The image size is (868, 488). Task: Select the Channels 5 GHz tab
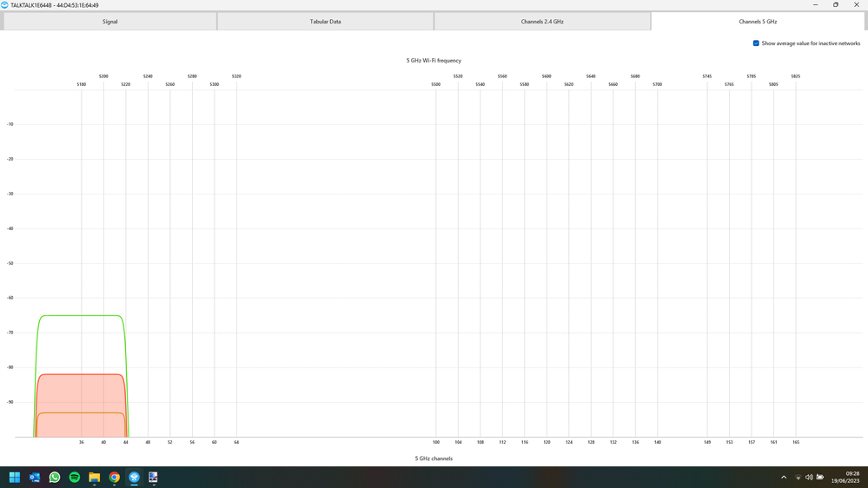(x=758, y=22)
